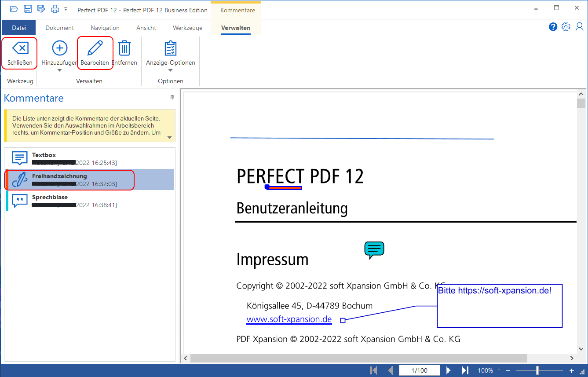
Task: Click the Bearbeiten pencil icon
Action: click(95, 48)
